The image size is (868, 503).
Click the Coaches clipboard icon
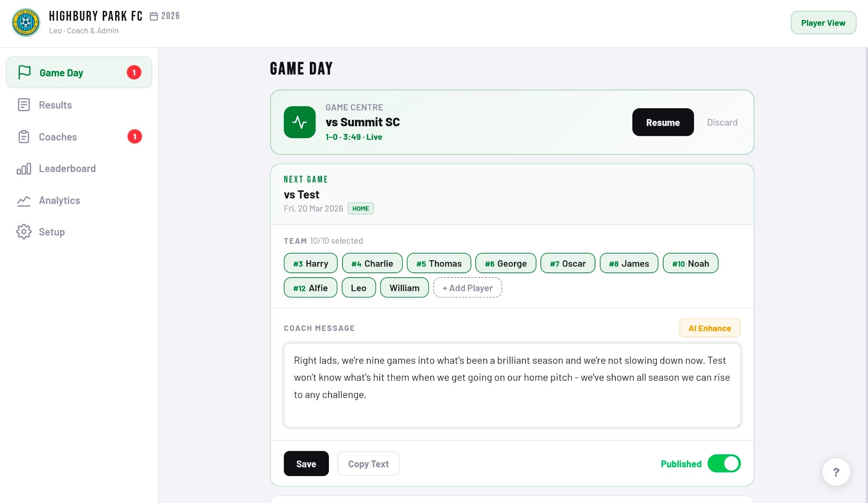[24, 137]
